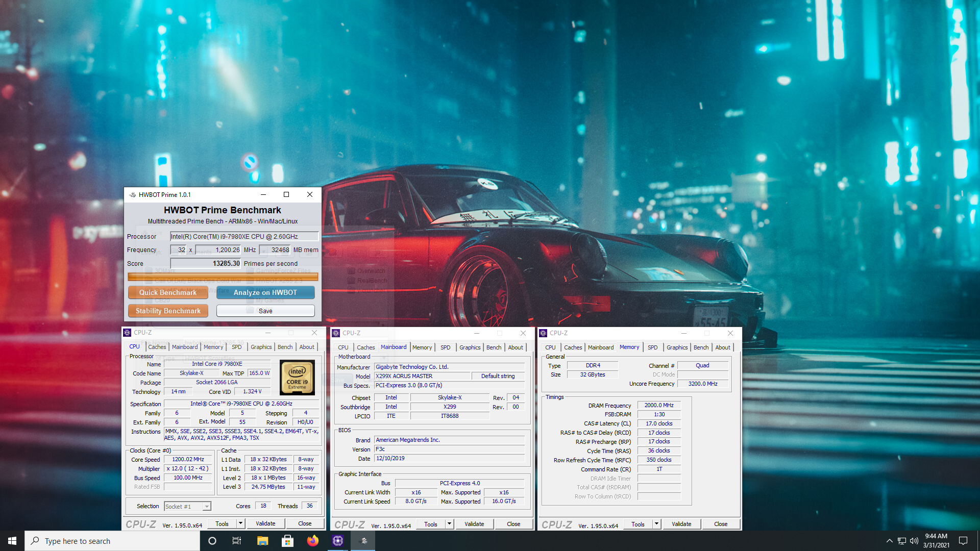The width and height of the screenshot is (980, 551).
Task: Click the HWBOT Prime title bar icon
Action: (133, 194)
